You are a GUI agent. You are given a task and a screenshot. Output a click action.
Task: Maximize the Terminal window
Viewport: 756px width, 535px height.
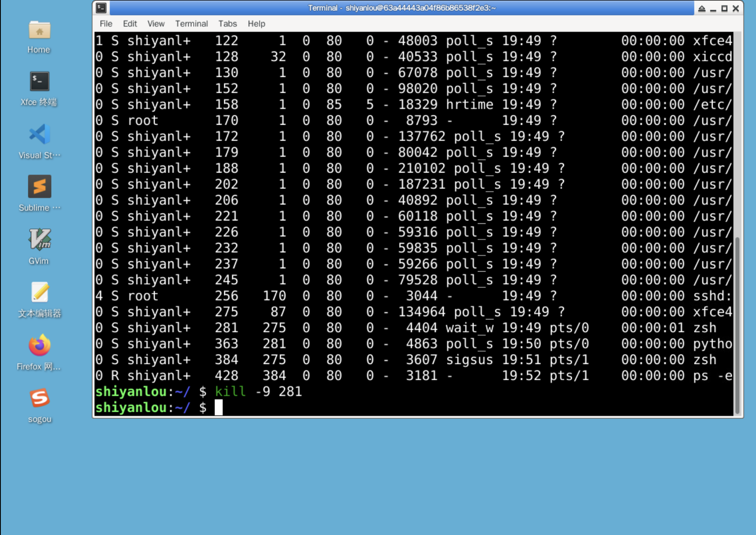coord(724,8)
